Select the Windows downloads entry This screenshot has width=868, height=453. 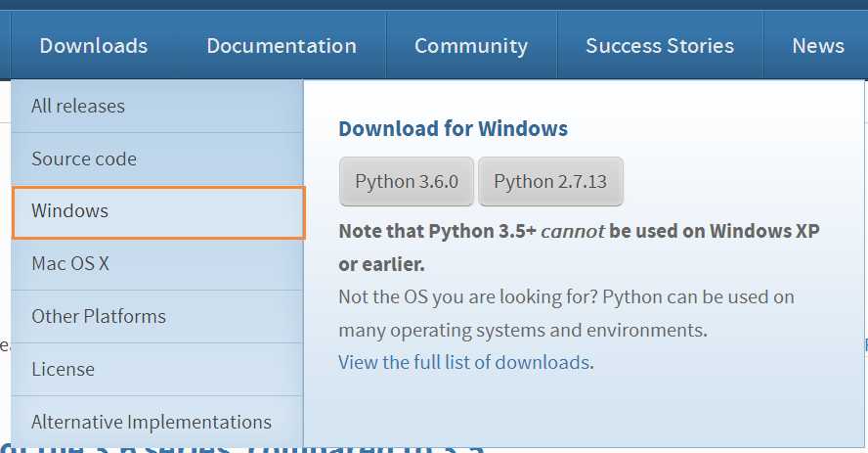158,212
